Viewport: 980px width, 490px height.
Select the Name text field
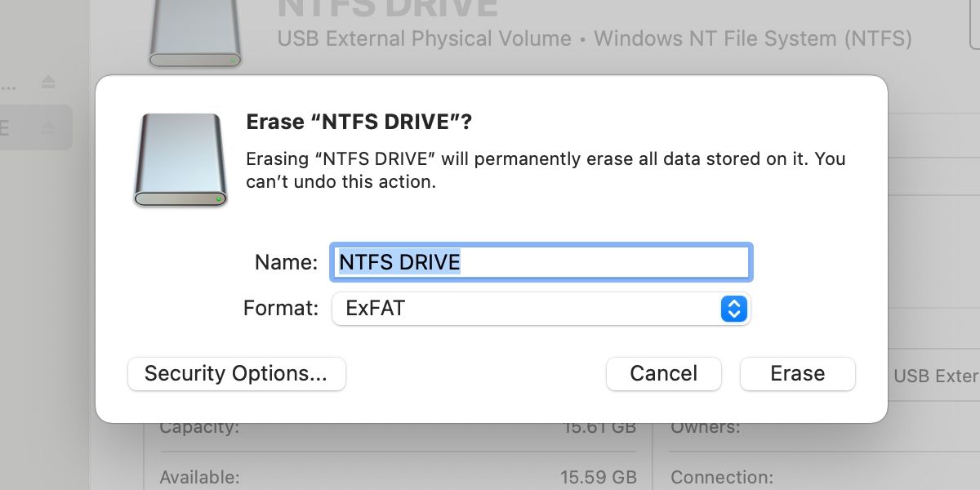[541, 262]
